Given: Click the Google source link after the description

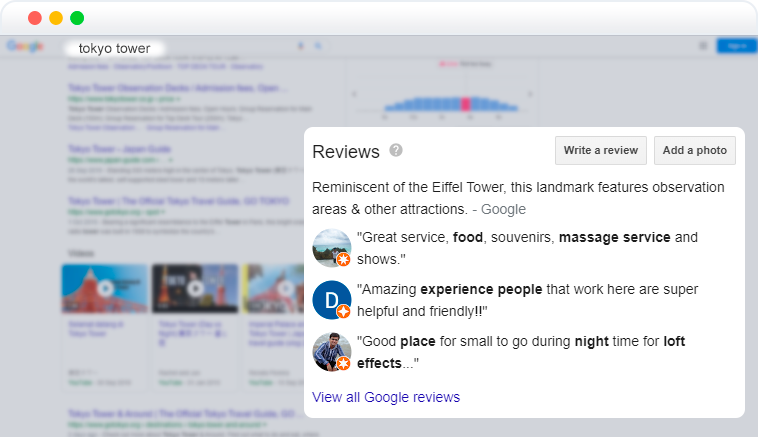Looking at the screenshot, I should click(503, 209).
